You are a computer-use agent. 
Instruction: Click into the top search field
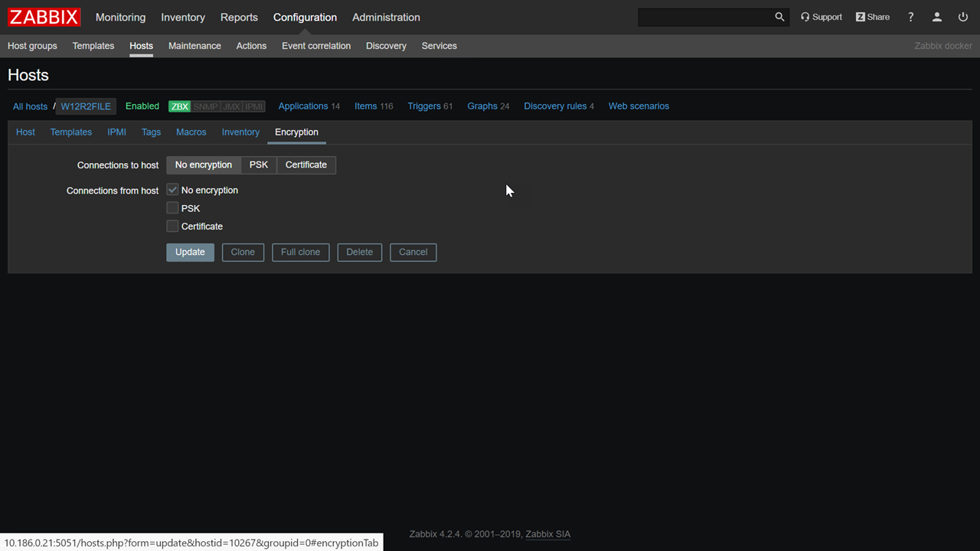click(x=704, y=17)
